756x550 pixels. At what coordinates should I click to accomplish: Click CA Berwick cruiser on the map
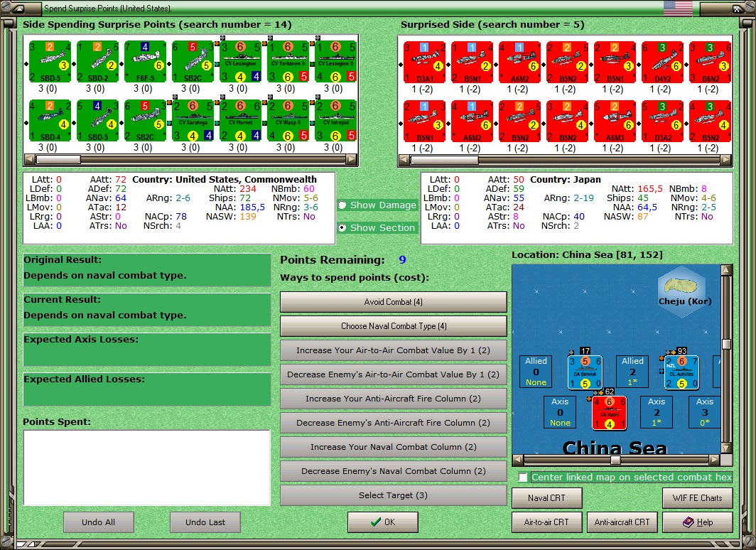point(585,372)
